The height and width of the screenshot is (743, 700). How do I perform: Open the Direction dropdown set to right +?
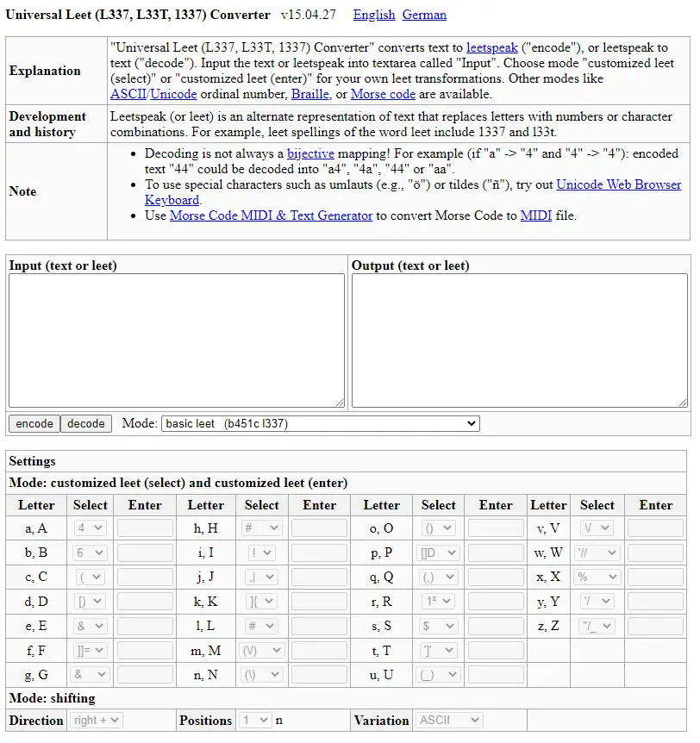[x=96, y=721]
